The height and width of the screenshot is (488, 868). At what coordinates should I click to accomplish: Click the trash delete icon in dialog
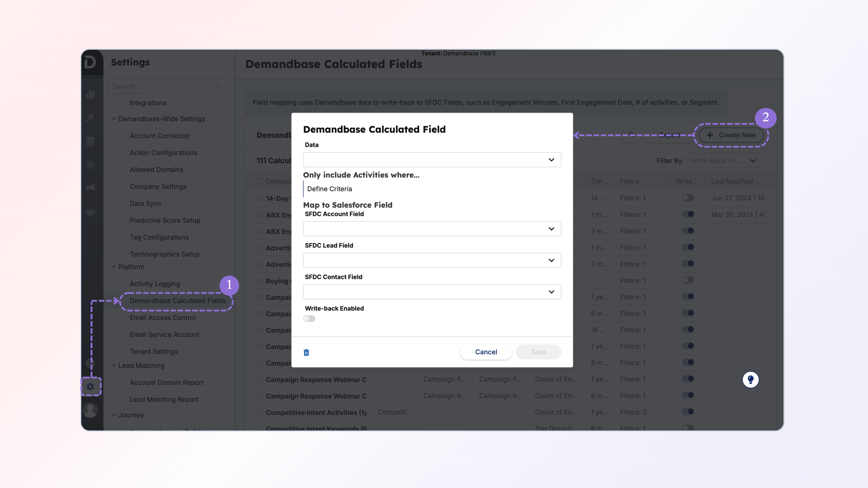point(306,352)
